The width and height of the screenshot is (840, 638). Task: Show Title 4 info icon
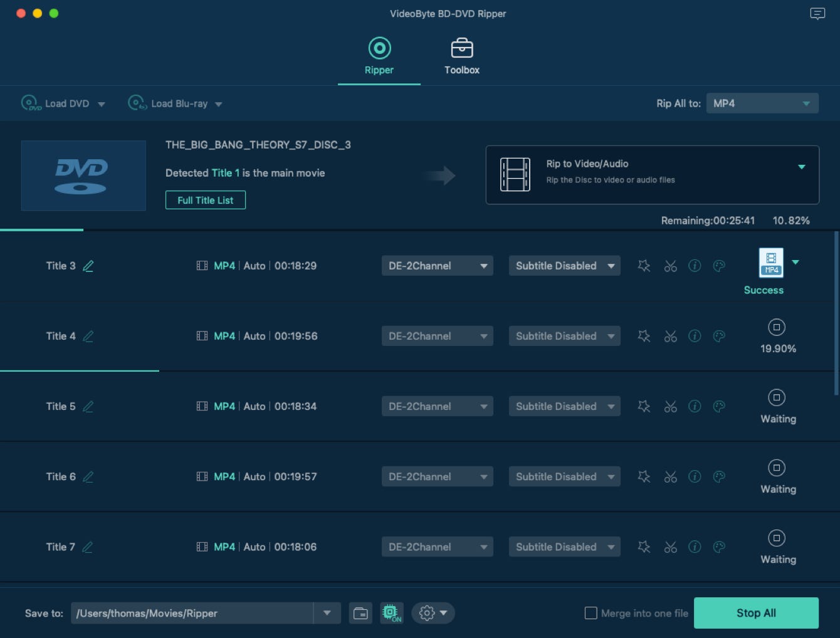(x=695, y=336)
